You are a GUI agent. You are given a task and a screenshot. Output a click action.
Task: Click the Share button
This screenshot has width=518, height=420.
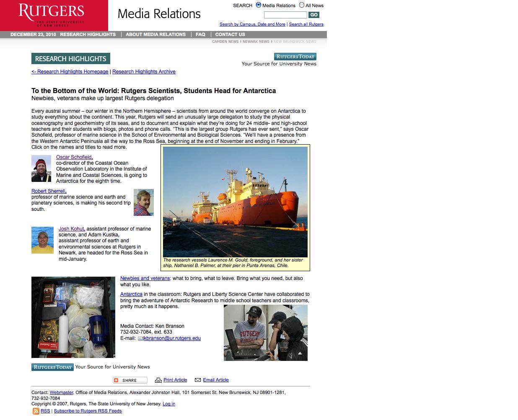(130, 380)
